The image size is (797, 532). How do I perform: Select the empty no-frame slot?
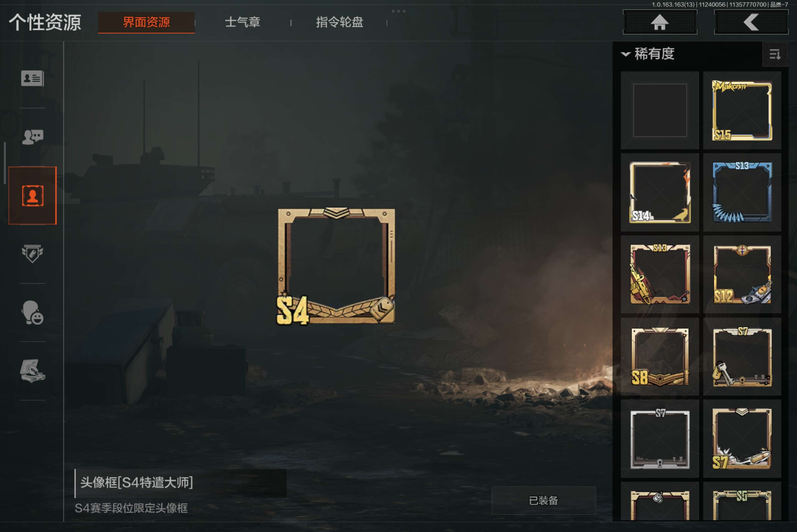coord(660,110)
